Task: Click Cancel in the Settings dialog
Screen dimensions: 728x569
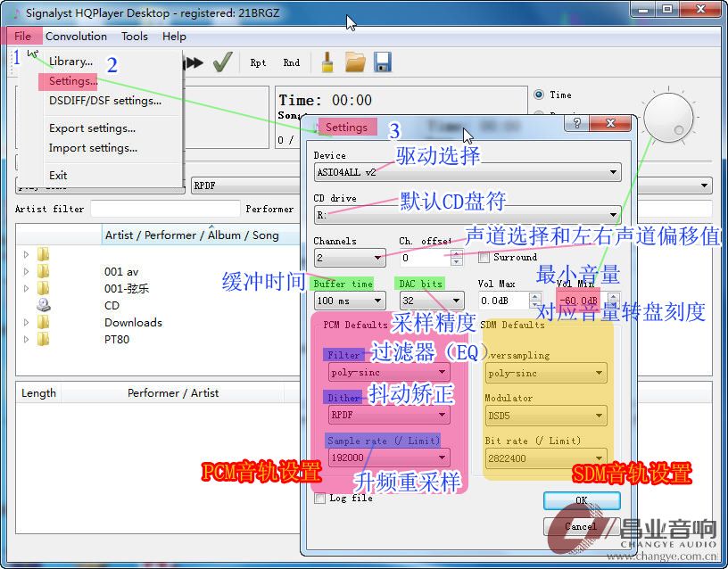Action: tap(582, 526)
